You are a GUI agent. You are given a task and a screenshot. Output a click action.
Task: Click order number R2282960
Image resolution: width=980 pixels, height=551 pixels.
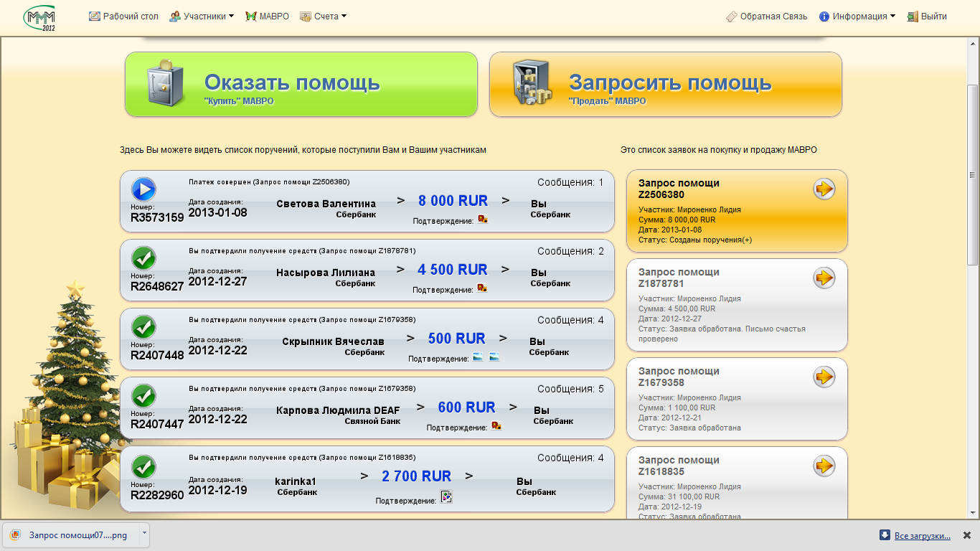coord(157,495)
